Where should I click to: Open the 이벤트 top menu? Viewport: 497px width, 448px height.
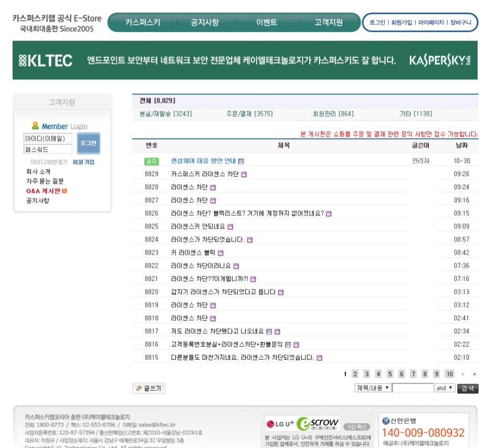point(267,22)
